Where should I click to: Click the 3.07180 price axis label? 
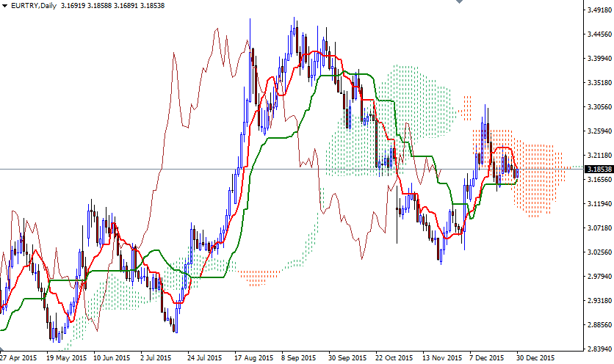click(599, 227)
